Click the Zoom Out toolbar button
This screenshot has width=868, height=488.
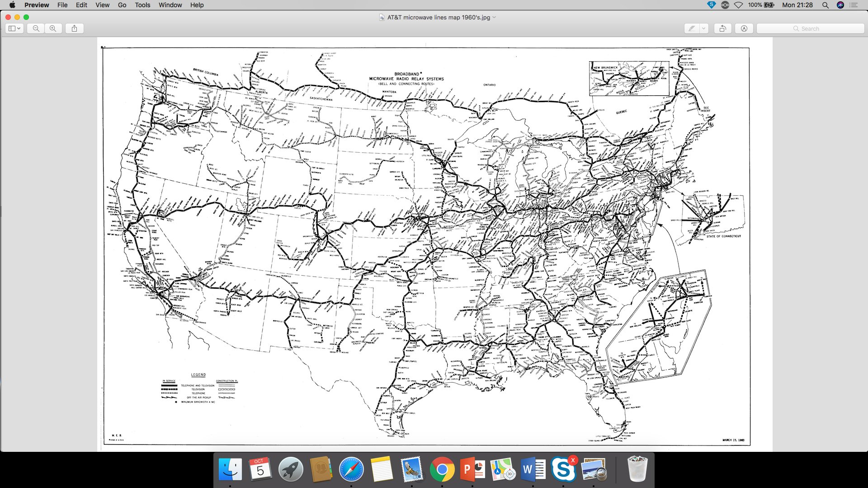(36, 28)
